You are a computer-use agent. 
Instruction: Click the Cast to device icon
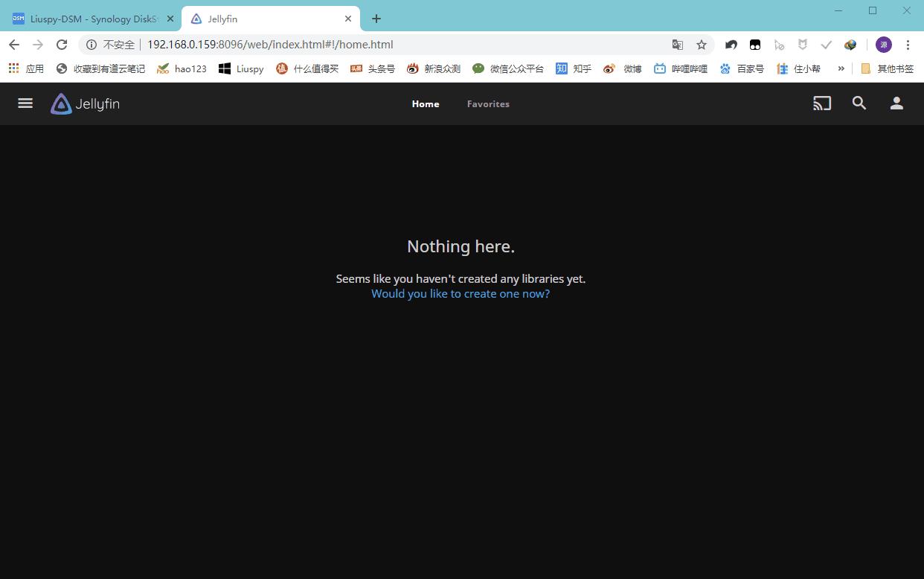point(821,103)
